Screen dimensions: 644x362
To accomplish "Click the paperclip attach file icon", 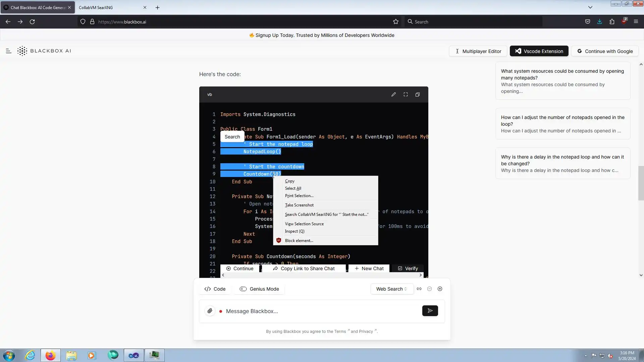I will (x=210, y=311).
